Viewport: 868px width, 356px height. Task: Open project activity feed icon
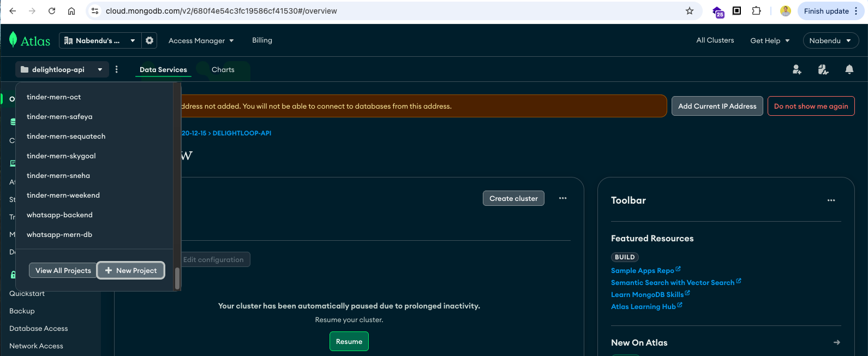823,69
